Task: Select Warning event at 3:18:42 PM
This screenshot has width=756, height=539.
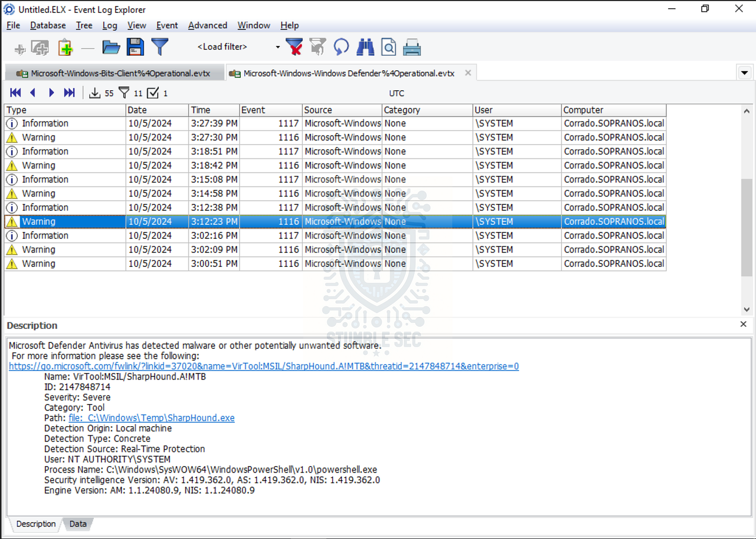Action: [x=335, y=166]
